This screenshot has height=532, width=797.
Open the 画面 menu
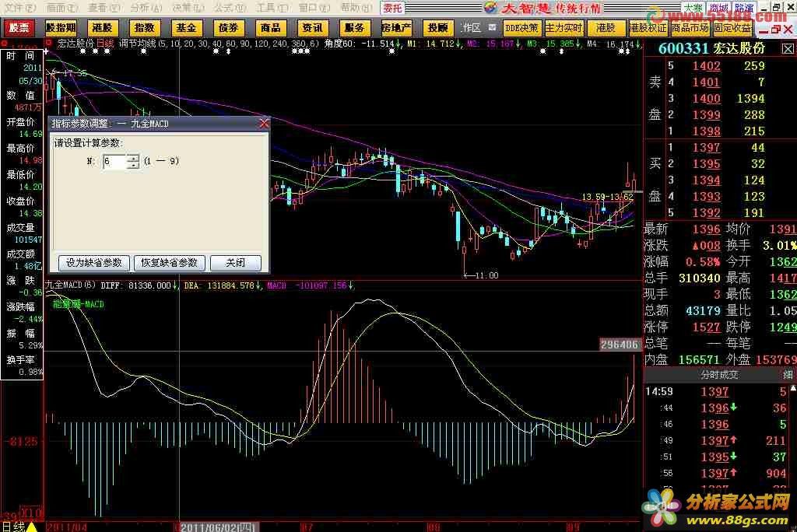pyautogui.click(x=62, y=8)
